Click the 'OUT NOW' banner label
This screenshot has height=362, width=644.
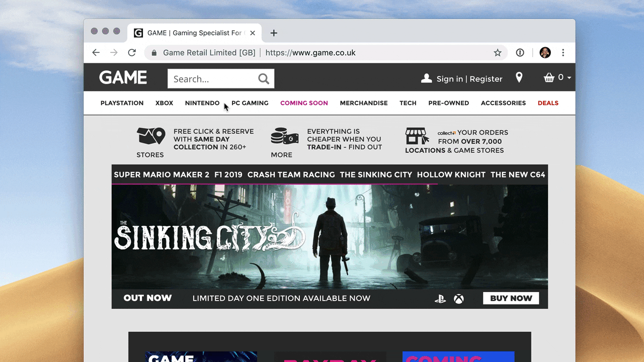tap(148, 298)
